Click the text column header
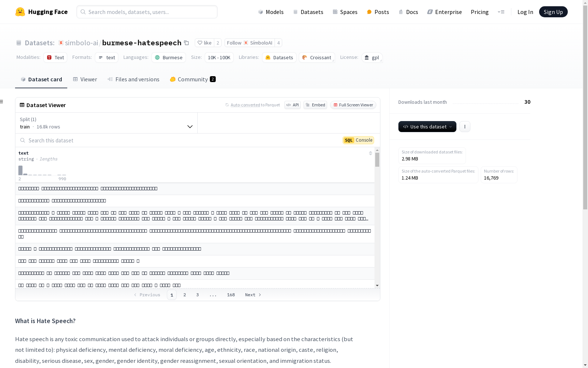This screenshot has height=368, width=588. click(x=24, y=153)
